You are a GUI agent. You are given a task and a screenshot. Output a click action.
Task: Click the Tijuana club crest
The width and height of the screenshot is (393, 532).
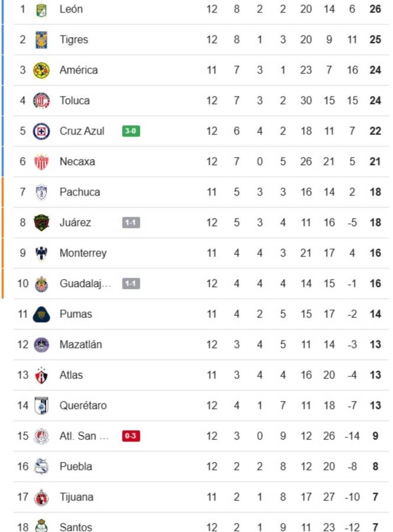[41, 497]
